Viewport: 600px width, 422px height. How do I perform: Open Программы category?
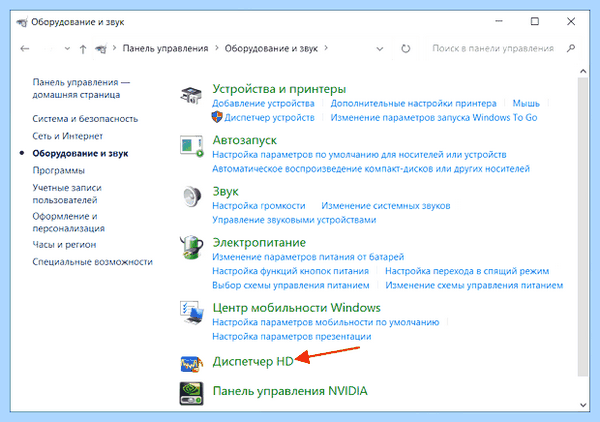tap(59, 171)
